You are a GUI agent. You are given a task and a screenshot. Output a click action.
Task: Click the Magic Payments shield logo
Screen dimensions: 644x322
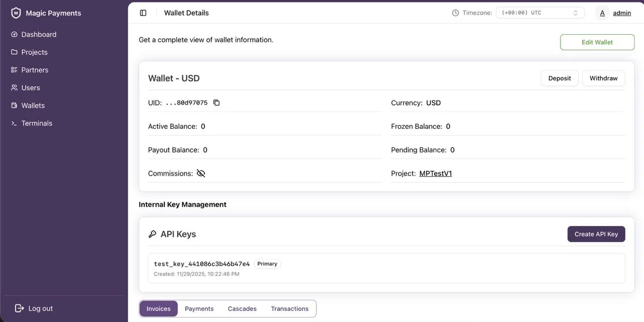16,13
